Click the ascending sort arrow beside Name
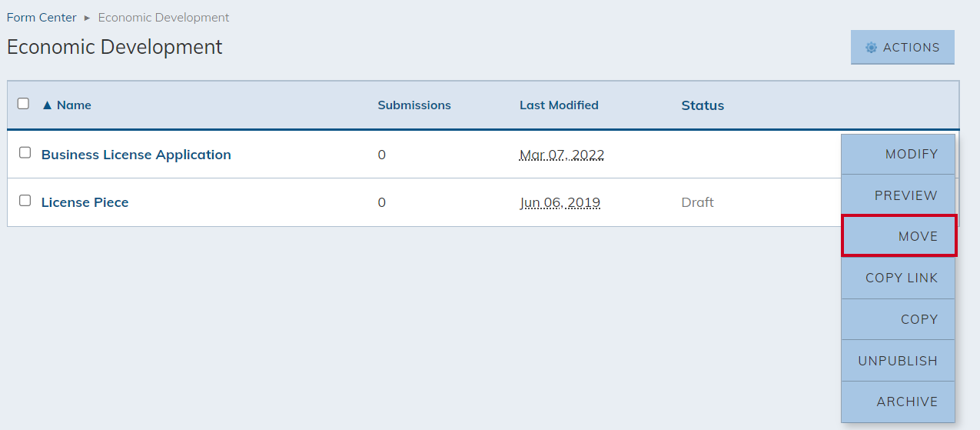The height and width of the screenshot is (430, 980). click(x=47, y=105)
